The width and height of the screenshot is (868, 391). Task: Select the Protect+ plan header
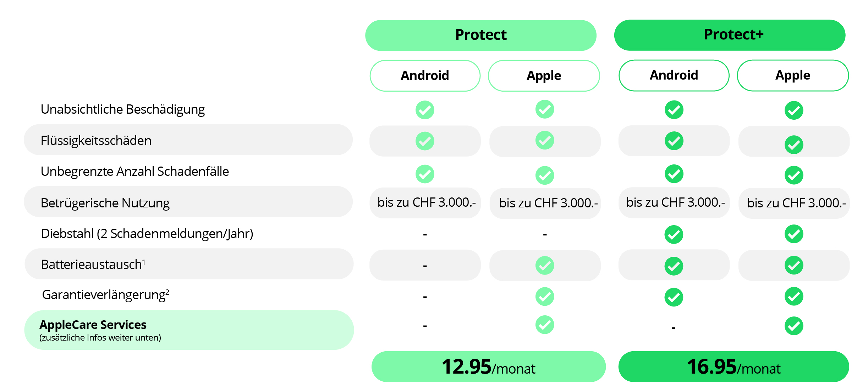730,35
